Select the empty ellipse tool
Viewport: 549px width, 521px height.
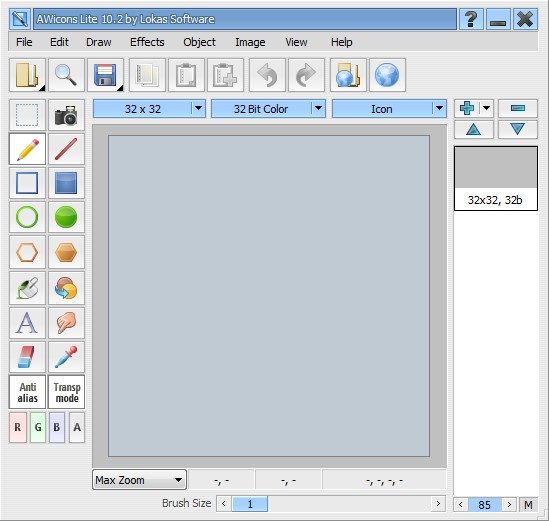27,217
